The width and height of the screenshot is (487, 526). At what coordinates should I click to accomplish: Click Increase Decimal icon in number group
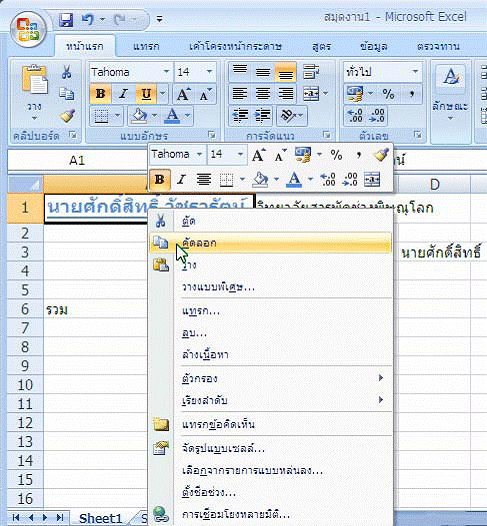(355, 115)
